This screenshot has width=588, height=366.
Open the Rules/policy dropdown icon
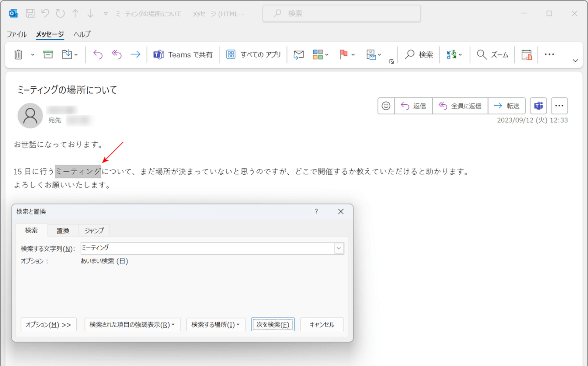point(374,54)
